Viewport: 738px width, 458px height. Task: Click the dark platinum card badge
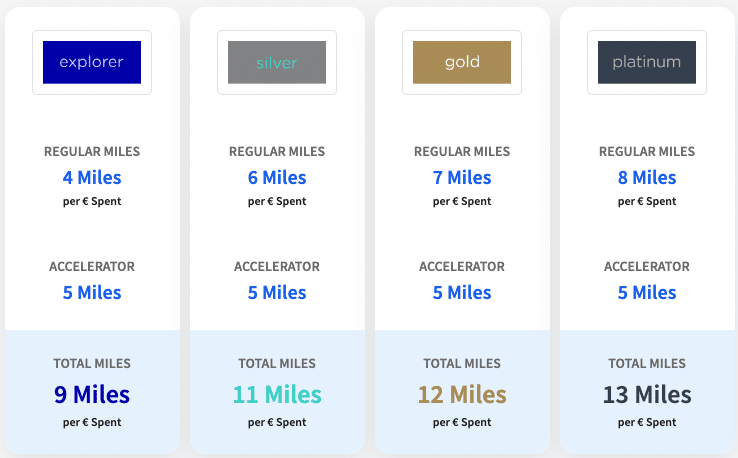tap(647, 62)
